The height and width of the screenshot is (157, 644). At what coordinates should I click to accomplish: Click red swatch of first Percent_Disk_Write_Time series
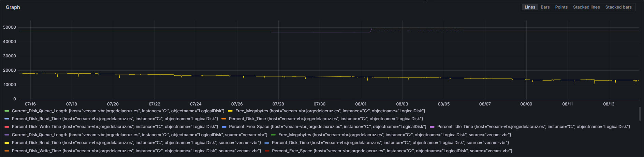[7, 127]
